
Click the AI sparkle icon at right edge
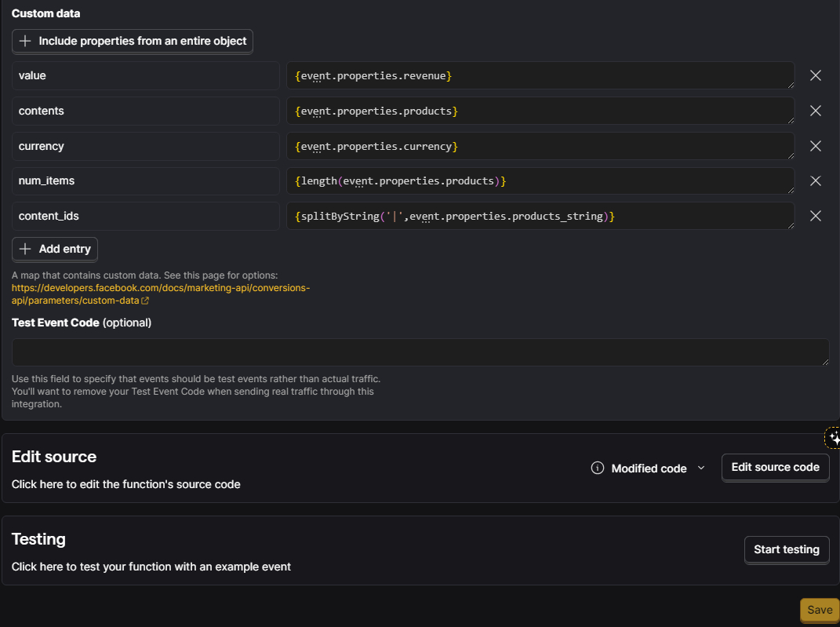click(x=833, y=438)
